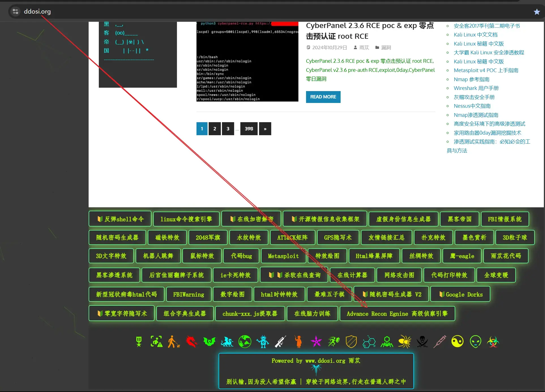Viewport: 545px width, 392px height.
Task: Click the blue robot icon
Action: click(263, 342)
